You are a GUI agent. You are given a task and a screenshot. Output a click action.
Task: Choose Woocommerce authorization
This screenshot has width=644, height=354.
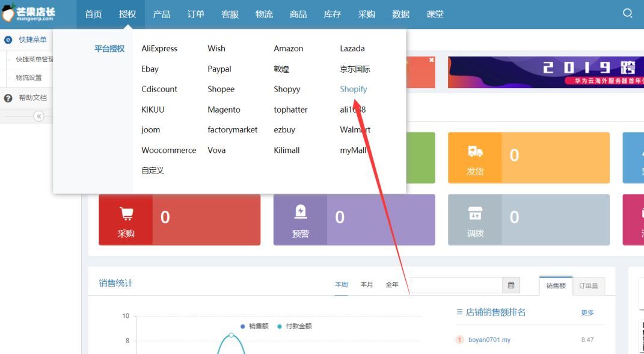pos(169,150)
